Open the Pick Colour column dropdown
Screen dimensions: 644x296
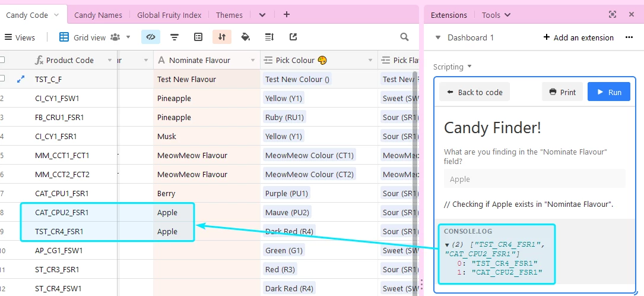(370, 61)
